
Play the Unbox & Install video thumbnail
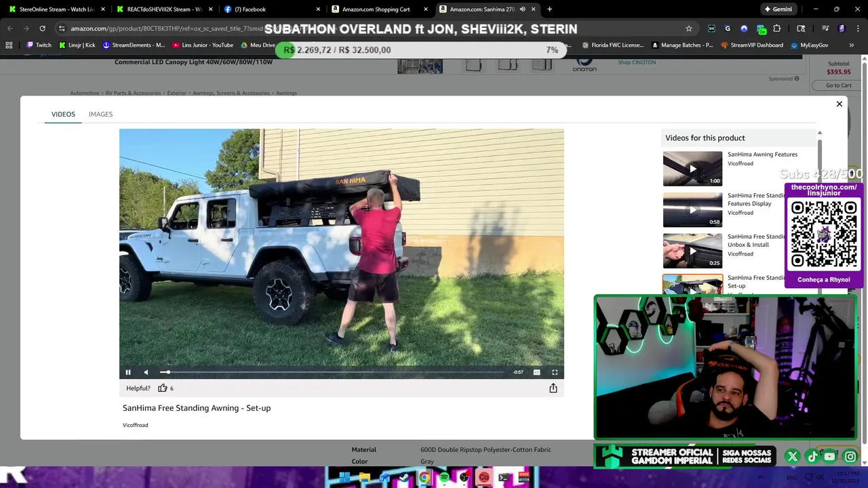[692, 250]
